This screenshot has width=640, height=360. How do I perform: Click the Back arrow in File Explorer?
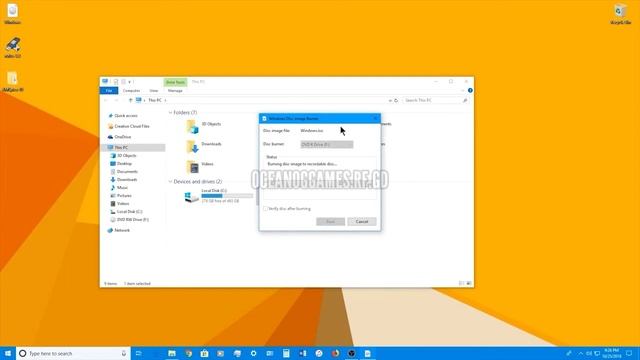[106, 100]
